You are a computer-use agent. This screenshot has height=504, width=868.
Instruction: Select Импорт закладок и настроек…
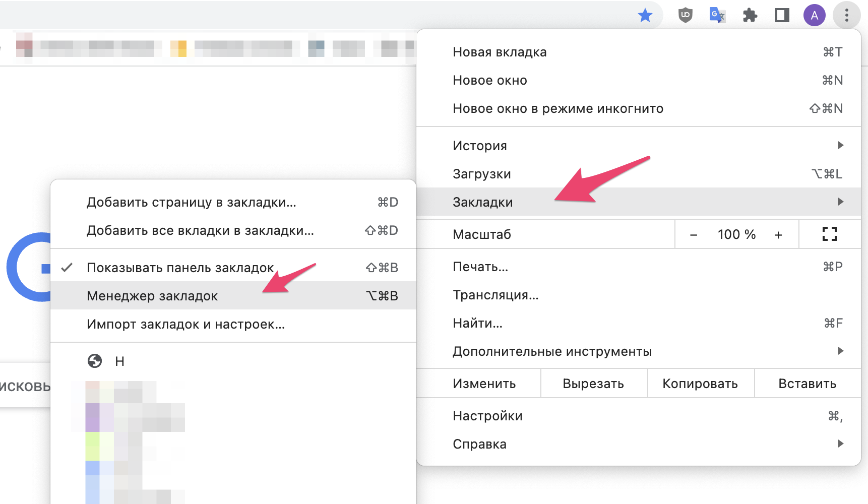pos(233,324)
